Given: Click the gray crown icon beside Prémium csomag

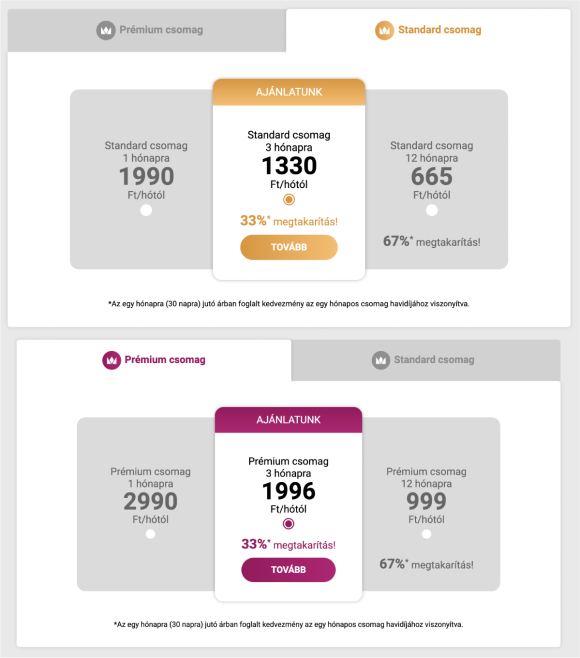Looking at the screenshot, I should 106,30.
